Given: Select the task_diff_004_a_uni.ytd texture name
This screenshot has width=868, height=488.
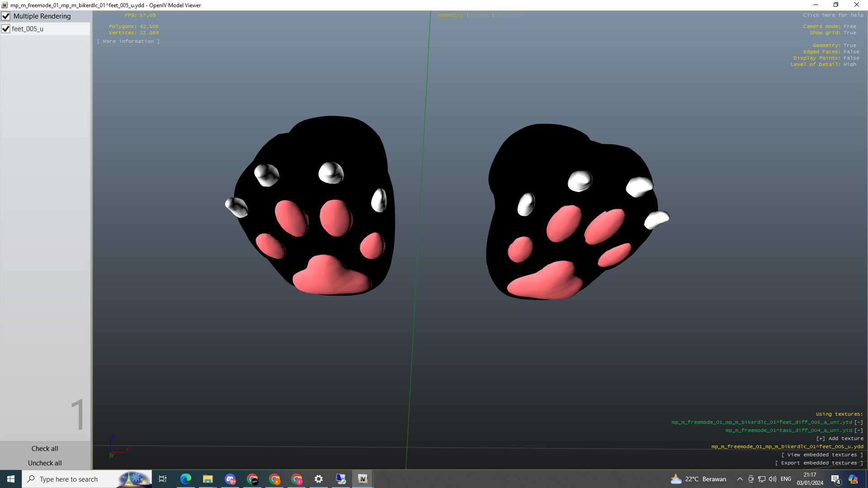Looking at the screenshot, I should coord(788,431).
